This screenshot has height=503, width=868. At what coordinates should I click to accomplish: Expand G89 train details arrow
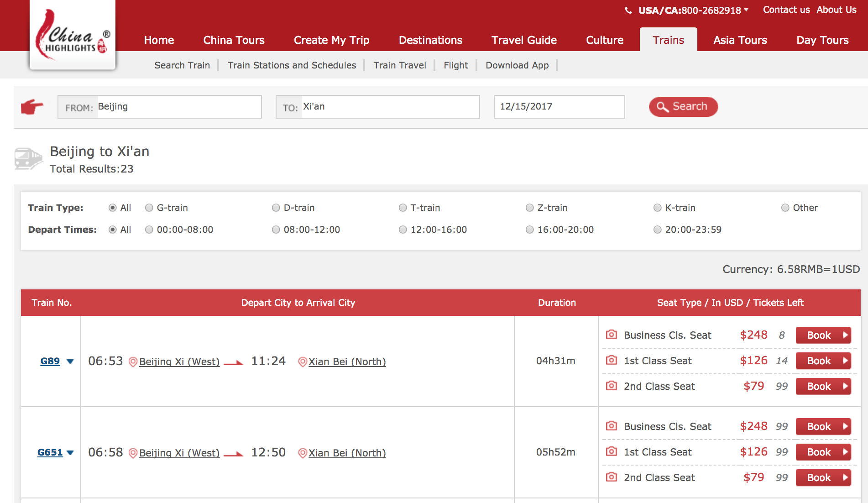pyautogui.click(x=70, y=362)
